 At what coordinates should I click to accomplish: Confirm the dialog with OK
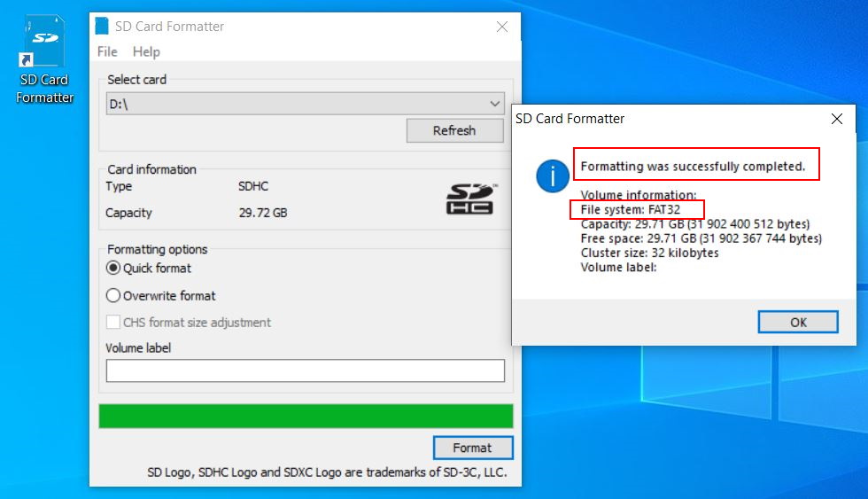798,323
